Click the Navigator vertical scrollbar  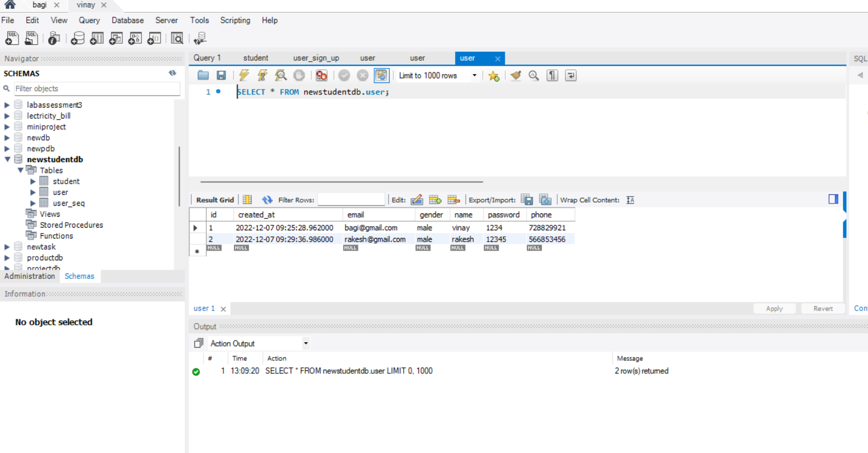click(x=179, y=176)
